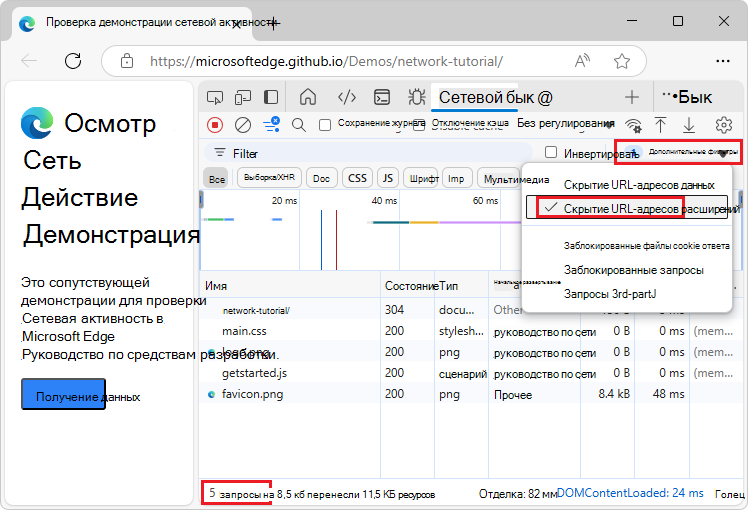748x510 pixels.
Task: Click the Получение данных button
Action: (63, 394)
